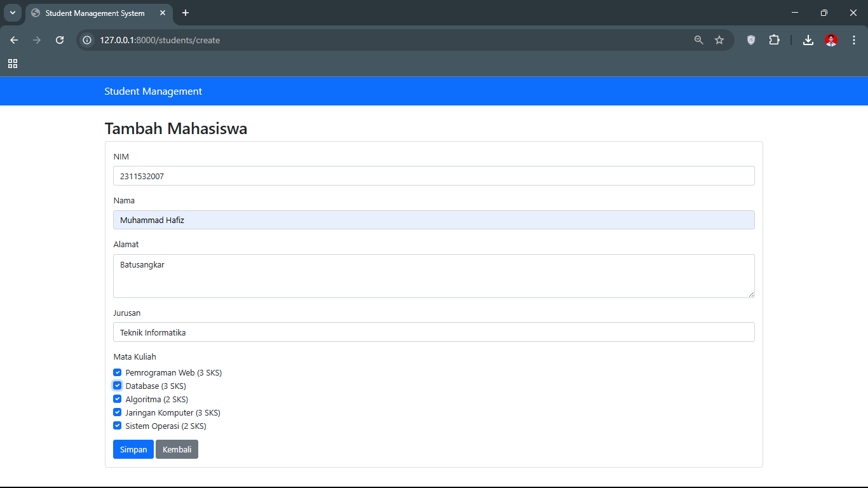Open the Chrome profile avatar
Image resolution: width=868 pixels, height=488 pixels.
coord(831,40)
